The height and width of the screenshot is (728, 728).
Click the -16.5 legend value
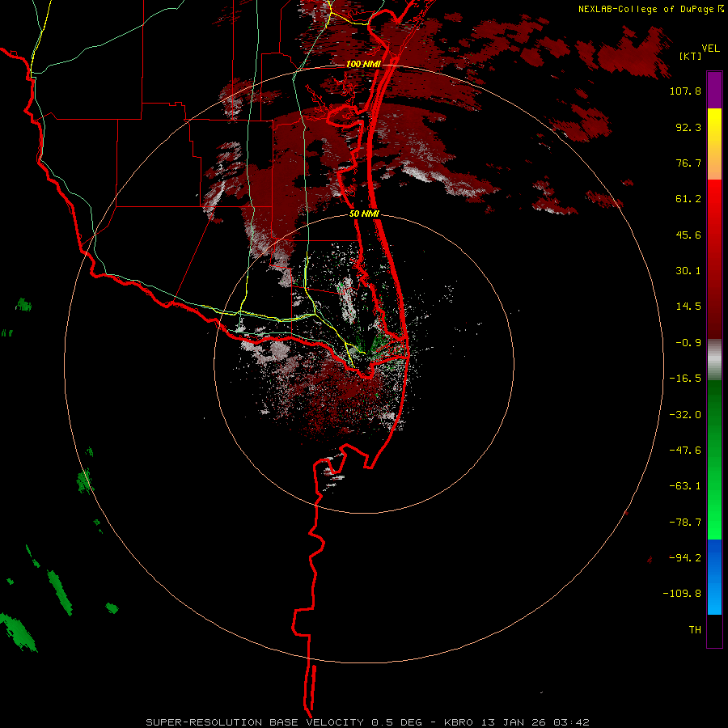[x=685, y=379]
